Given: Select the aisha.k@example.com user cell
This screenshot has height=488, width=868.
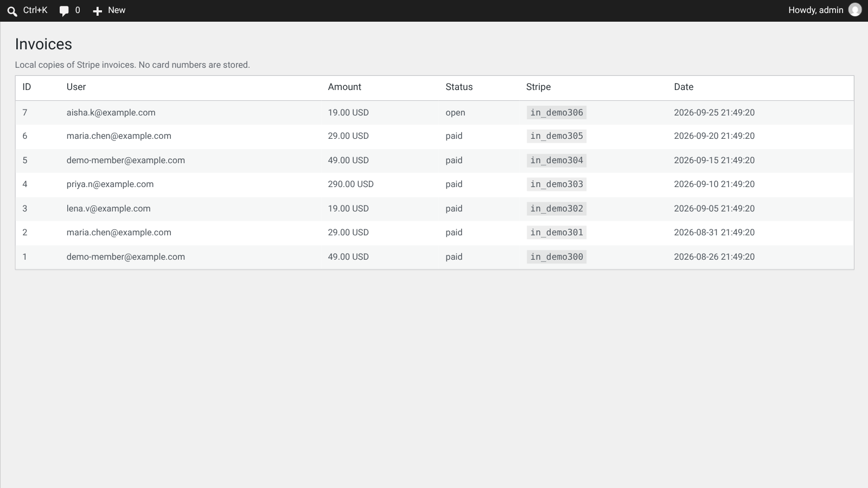Looking at the screenshot, I should (111, 113).
